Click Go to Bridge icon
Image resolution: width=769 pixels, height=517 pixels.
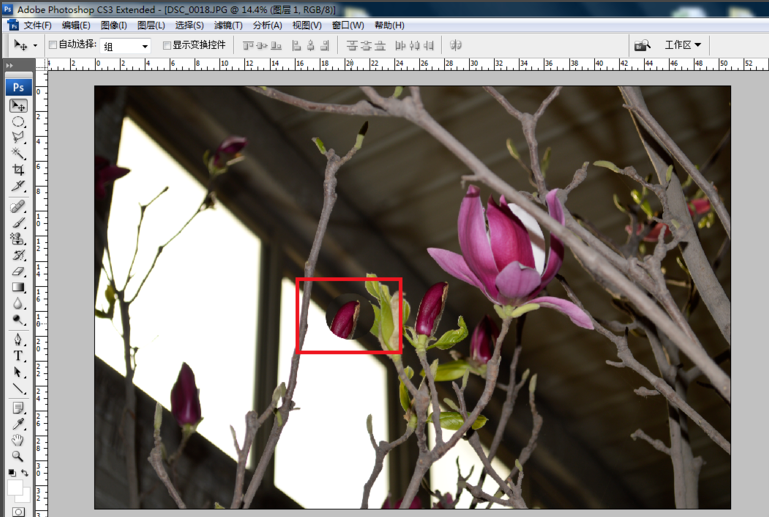point(642,45)
